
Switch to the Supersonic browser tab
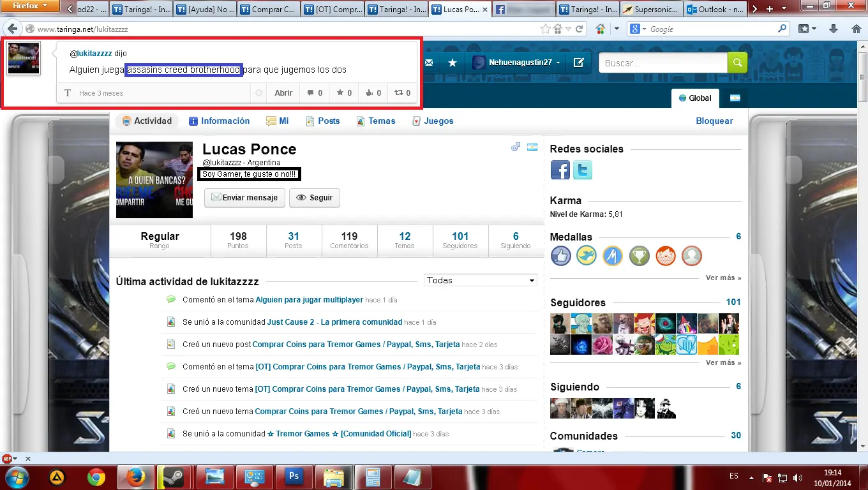point(651,10)
